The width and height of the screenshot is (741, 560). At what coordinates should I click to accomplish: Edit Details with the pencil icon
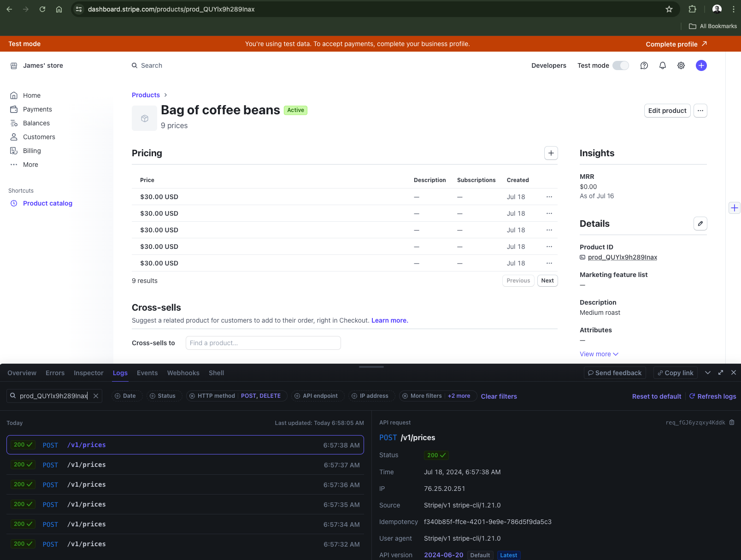700,224
